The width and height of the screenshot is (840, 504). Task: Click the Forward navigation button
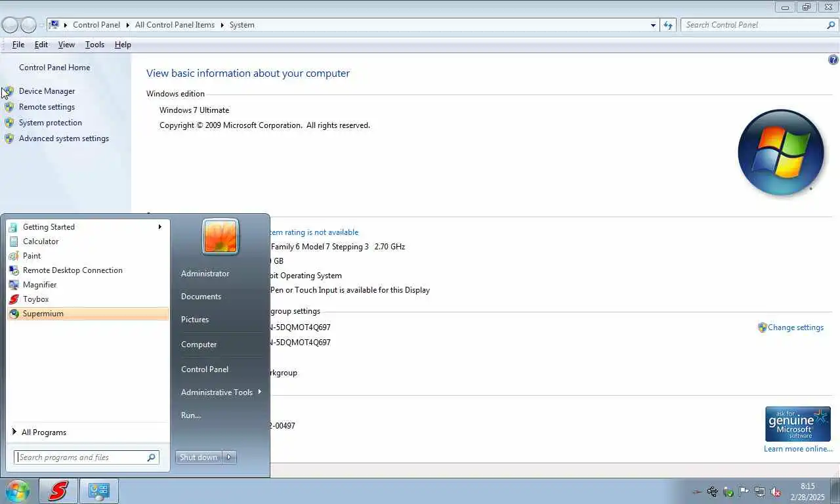28,25
